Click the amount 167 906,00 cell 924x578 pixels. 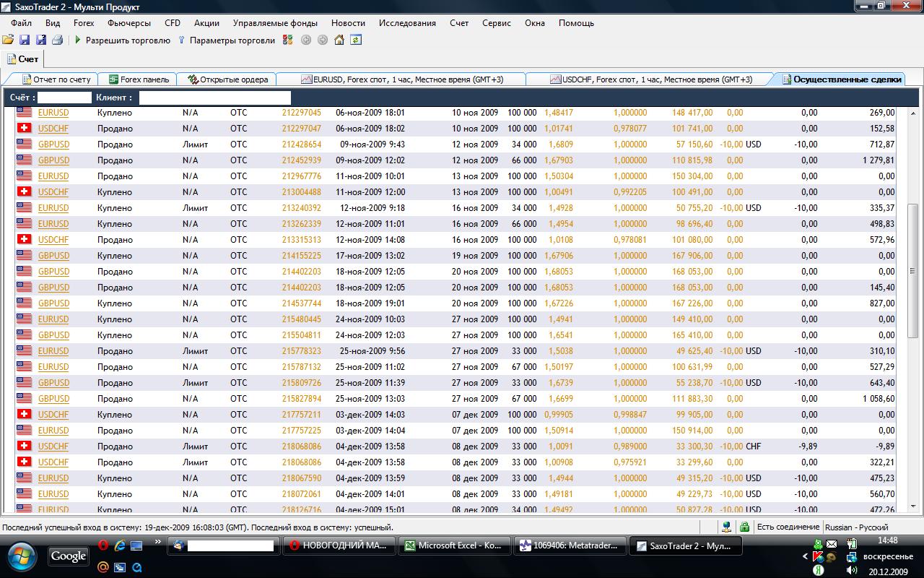692,256
